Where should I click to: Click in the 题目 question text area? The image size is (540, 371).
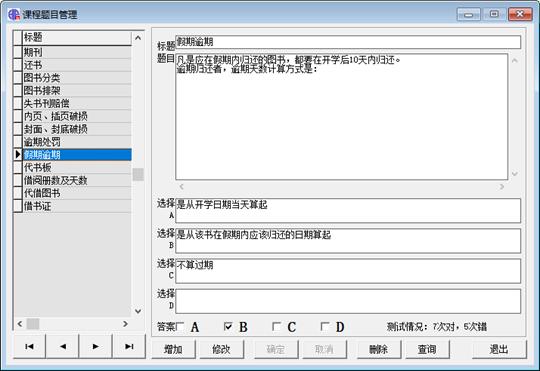342,116
